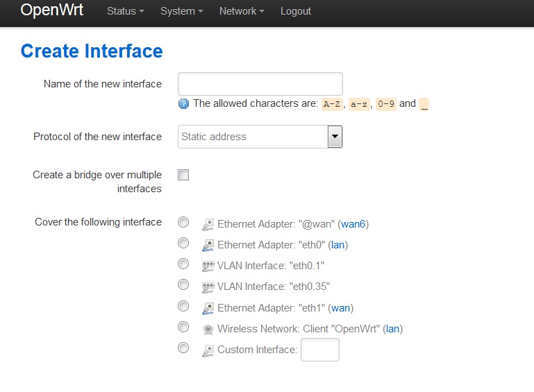This screenshot has width=534, height=392.
Task: Expand the Status menu
Action: 126,11
